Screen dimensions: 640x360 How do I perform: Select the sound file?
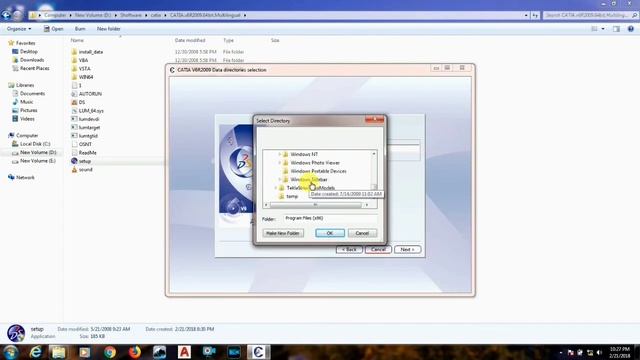pos(85,169)
